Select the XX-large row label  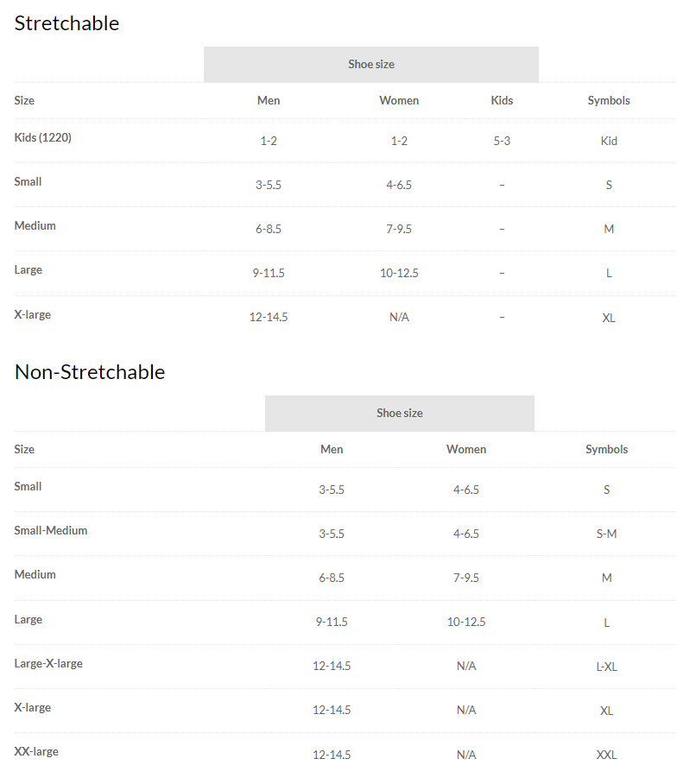point(36,752)
